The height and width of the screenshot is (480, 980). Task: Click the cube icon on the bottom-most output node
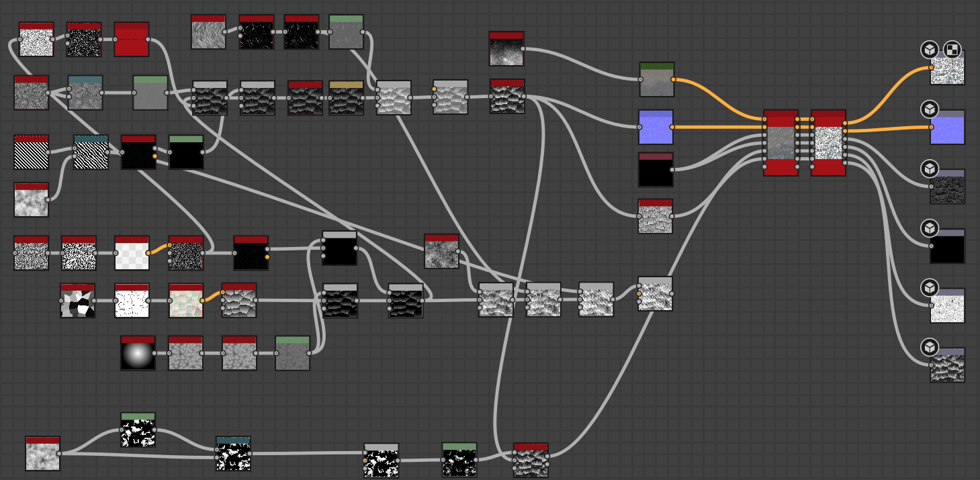(929, 347)
